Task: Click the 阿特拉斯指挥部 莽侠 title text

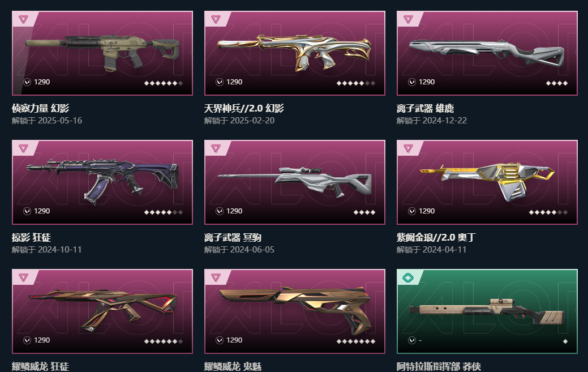Action: click(439, 366)
